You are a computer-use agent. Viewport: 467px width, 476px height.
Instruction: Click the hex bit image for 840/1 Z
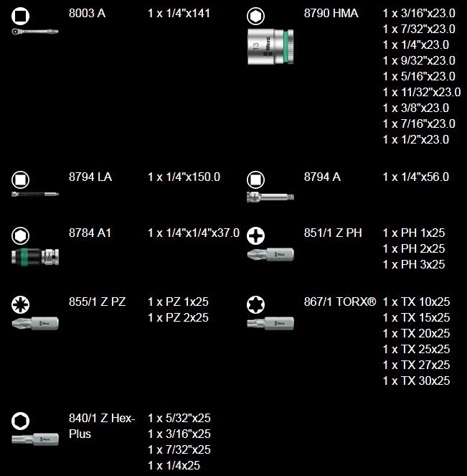35,439
